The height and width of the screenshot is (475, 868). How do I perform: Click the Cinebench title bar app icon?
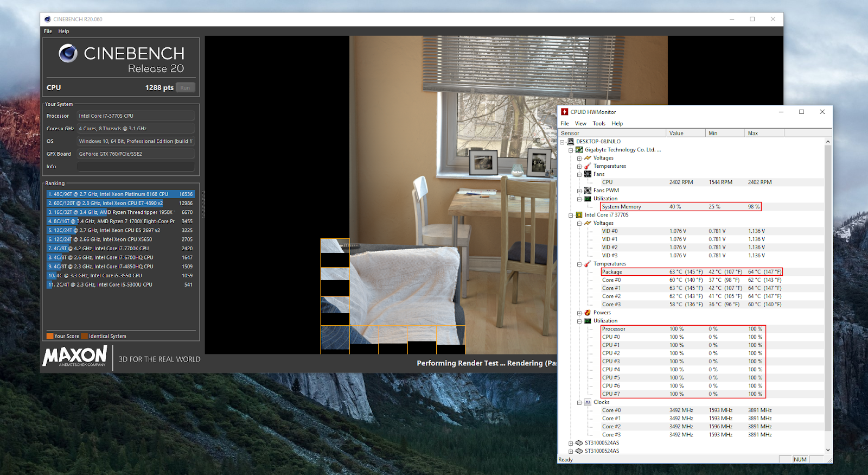tap(48, 19)
